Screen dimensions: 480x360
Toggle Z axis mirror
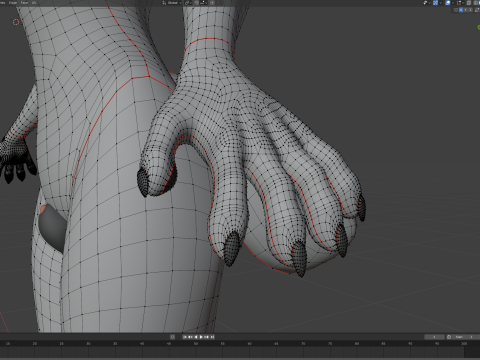(x=470, y=10)
